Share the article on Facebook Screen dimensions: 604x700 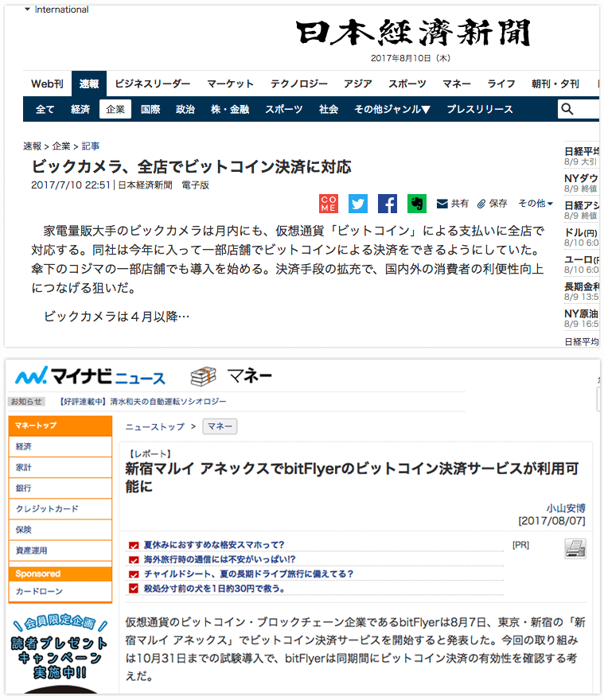tap(388, 204)
